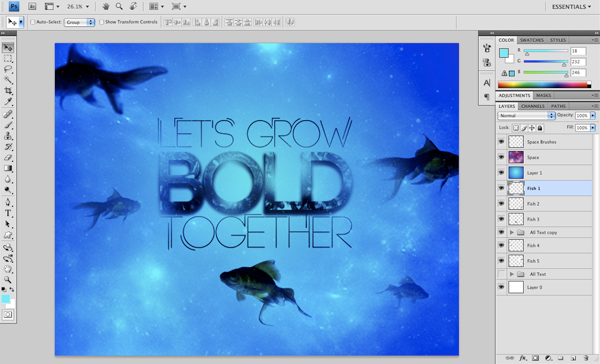The image size is (600, 364).
Task: Open the layer Fill dropdown arrow
Action: [x=593, y=128]
